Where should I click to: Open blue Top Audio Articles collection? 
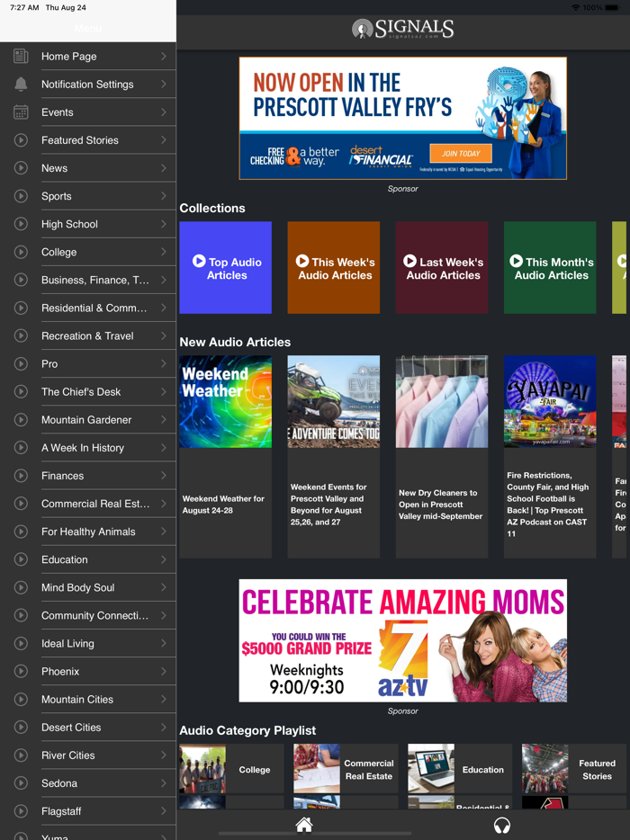[x=226, y=267]
